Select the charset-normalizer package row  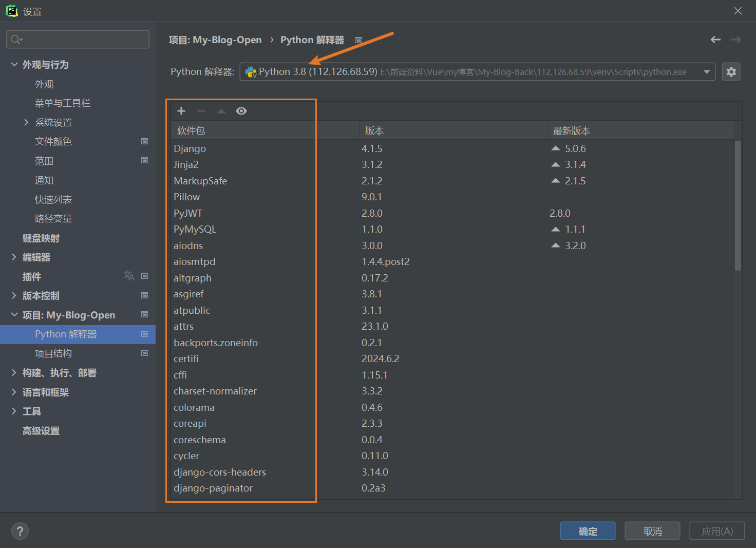pos(452,391)
